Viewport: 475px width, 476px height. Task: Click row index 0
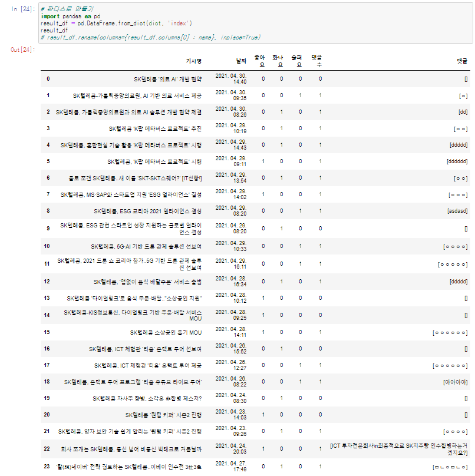48,79
